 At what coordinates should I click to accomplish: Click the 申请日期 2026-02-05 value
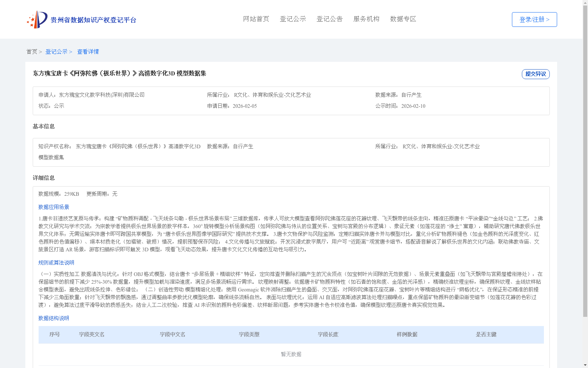tap(245, 106)
